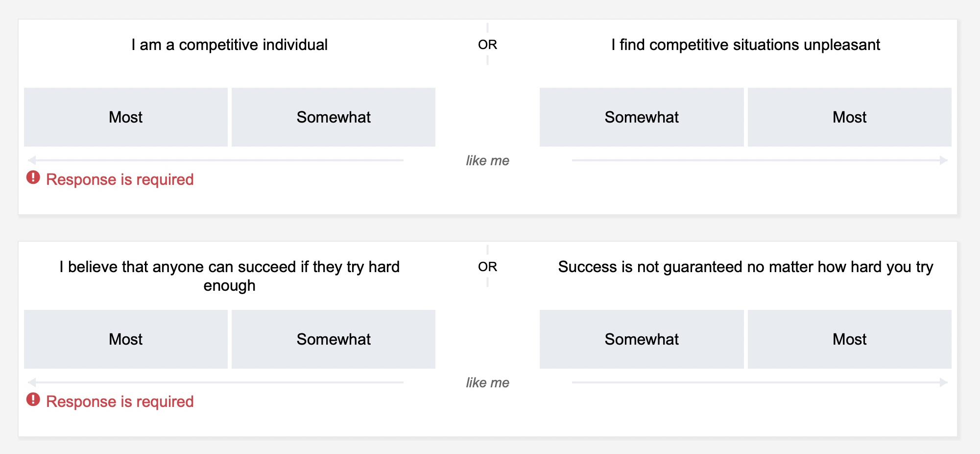Pick "Somewhat" under "Success is not guaranteed"
The image size is (980, 454).
tap(642, 339)
